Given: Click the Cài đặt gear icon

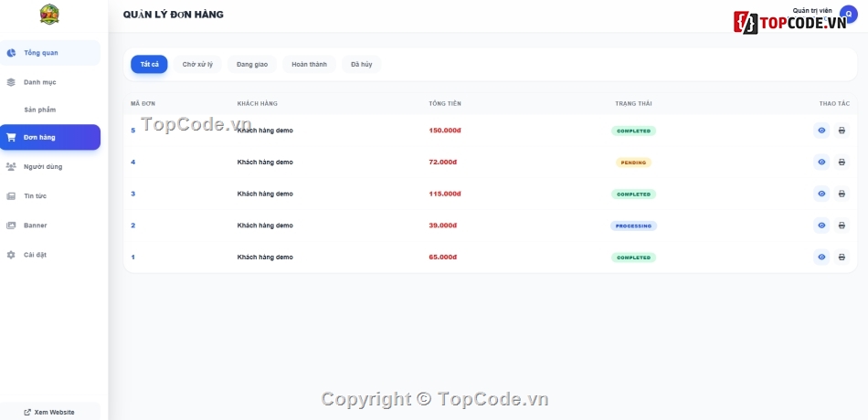Looking at the screenshot, I should [x=11, y=255].
